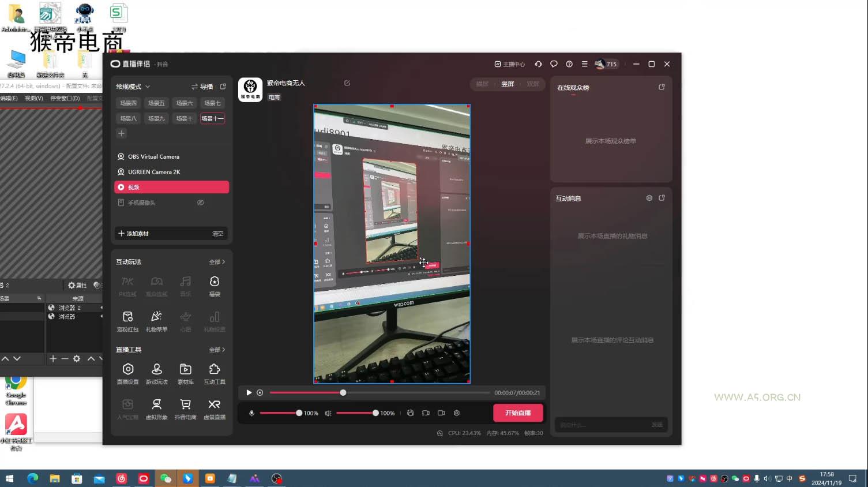868x487 pixels.
Task: Open 直播设置 live settings tool
Action: click(128, 373)
